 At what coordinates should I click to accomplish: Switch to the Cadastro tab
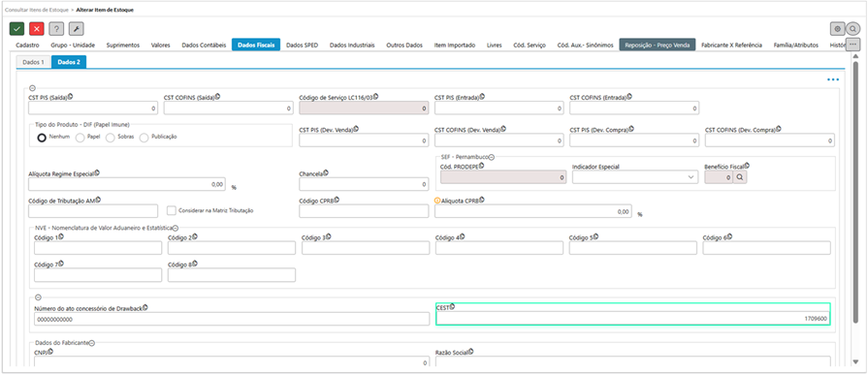(x=27, y=45)
